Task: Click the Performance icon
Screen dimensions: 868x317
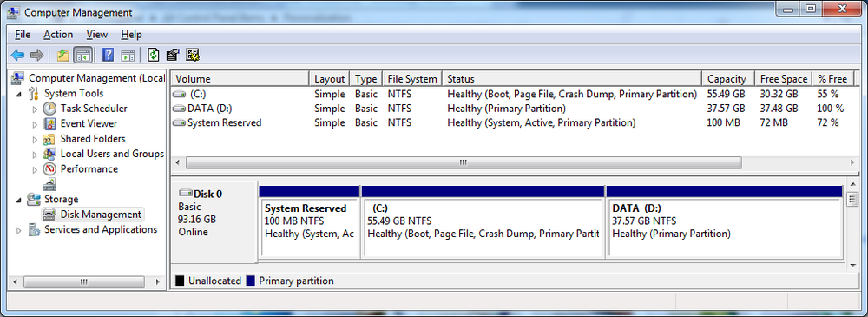Action: click(x=49, y=169)
